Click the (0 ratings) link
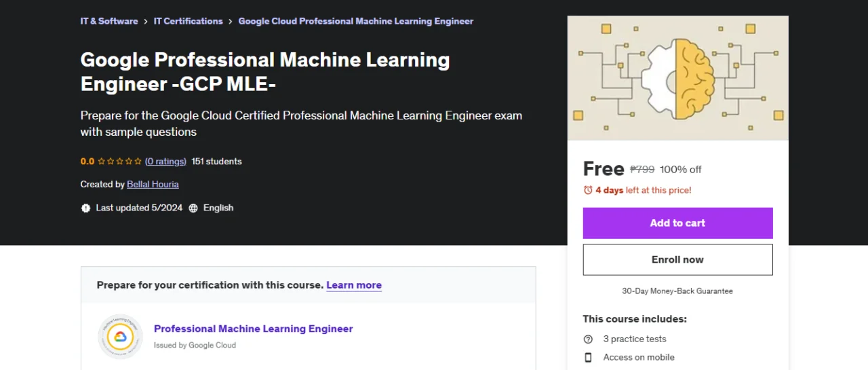This screenshot has width=868, height=370. point(165,162)
